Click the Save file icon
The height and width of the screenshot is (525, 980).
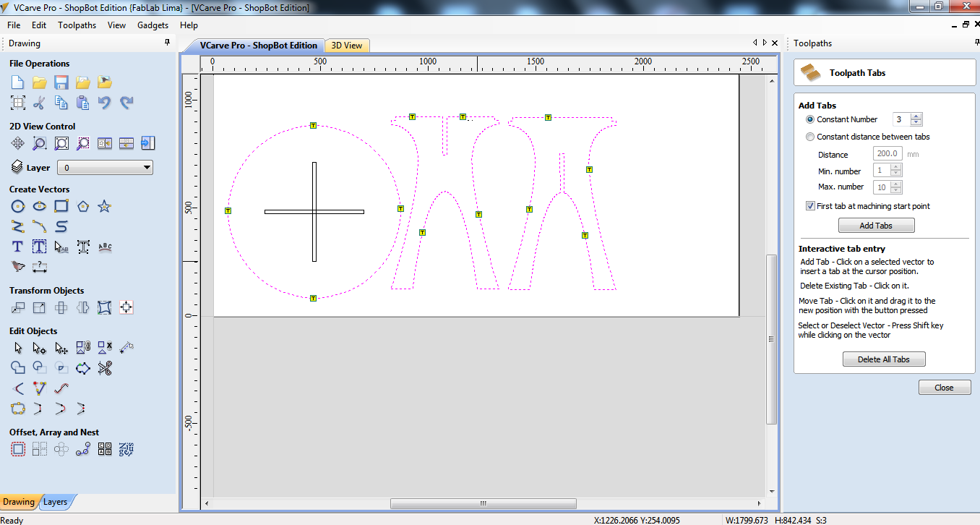point(61,82)
